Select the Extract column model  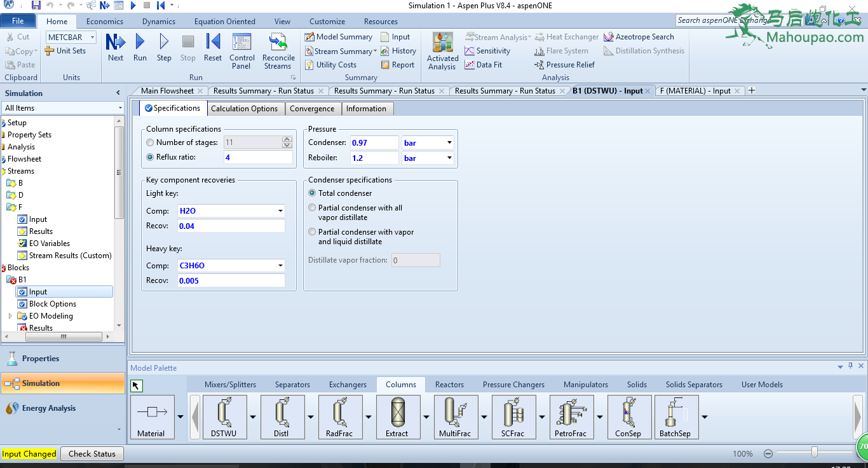397,417
